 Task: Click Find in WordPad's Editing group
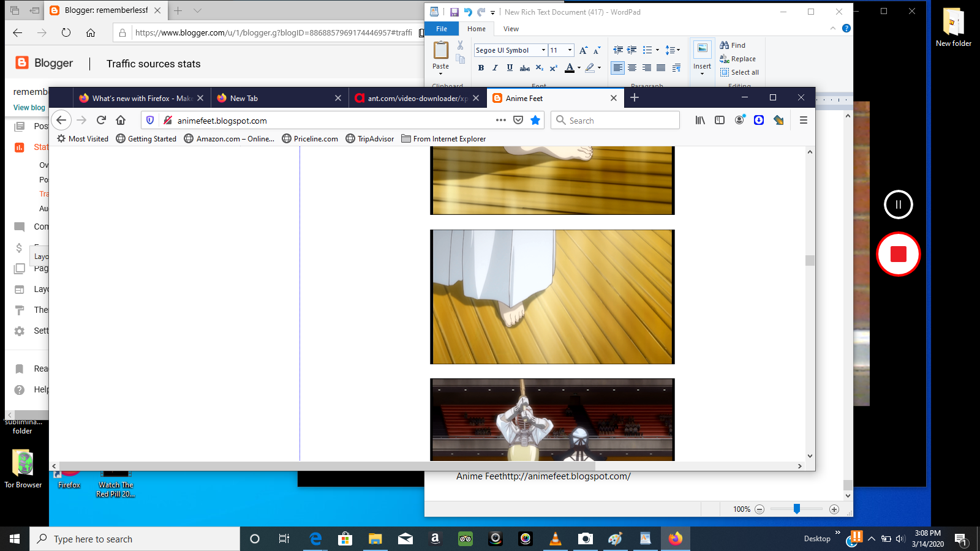[733, 45]
